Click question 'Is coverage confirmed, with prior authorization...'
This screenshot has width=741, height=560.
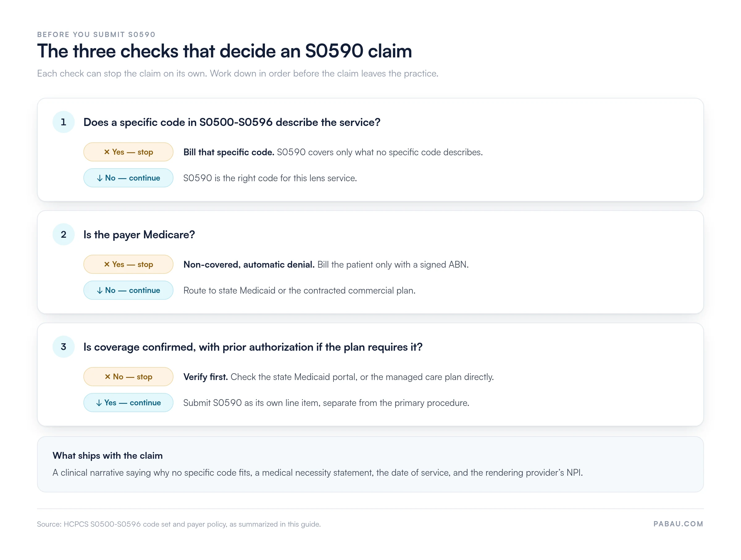coord(253,347)
